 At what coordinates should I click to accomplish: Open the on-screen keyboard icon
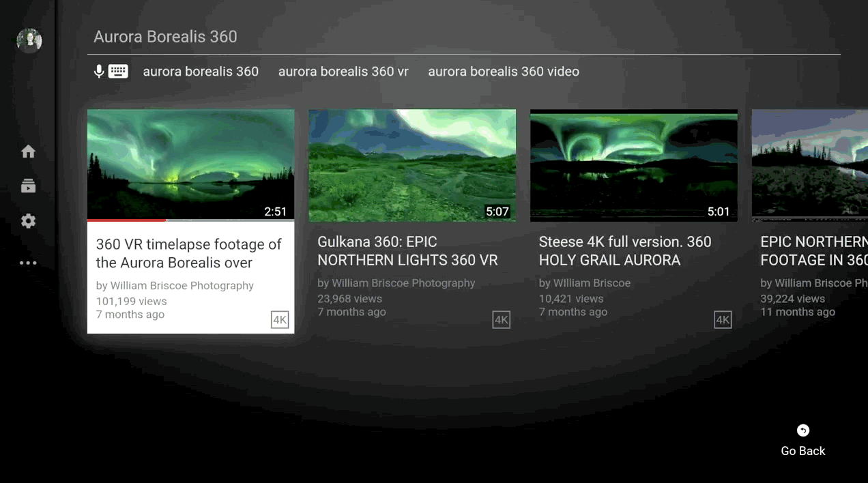click(118, 72)
